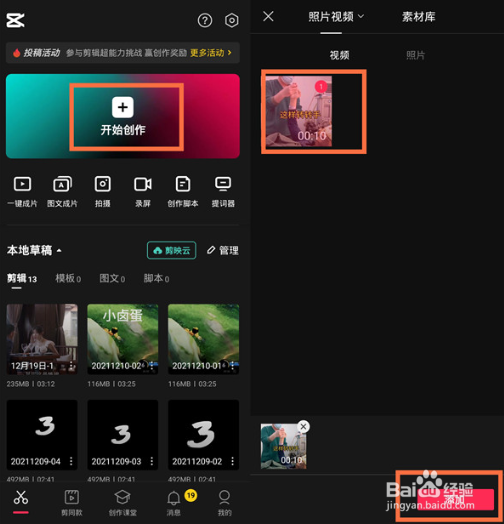Go to 剪同款 bottom tab
This screenshot has width=504, height=524.
pos(72,503)
